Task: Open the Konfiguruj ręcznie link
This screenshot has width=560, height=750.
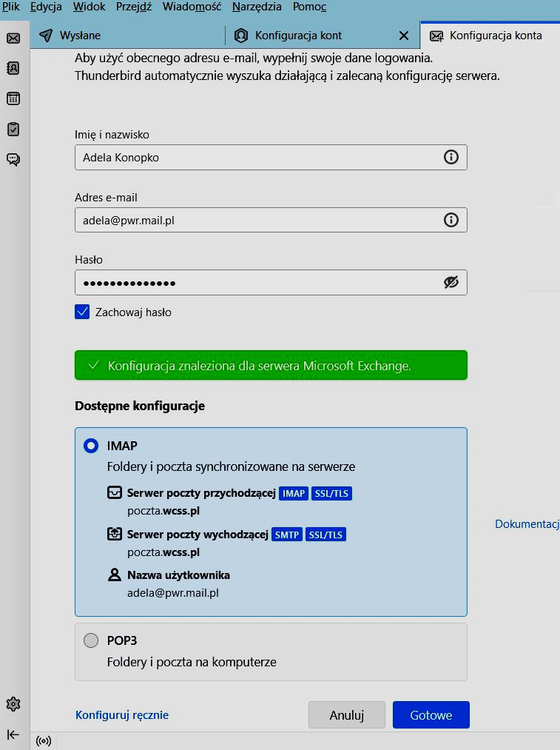Action: pyautogui.click(x=122, y=715)
